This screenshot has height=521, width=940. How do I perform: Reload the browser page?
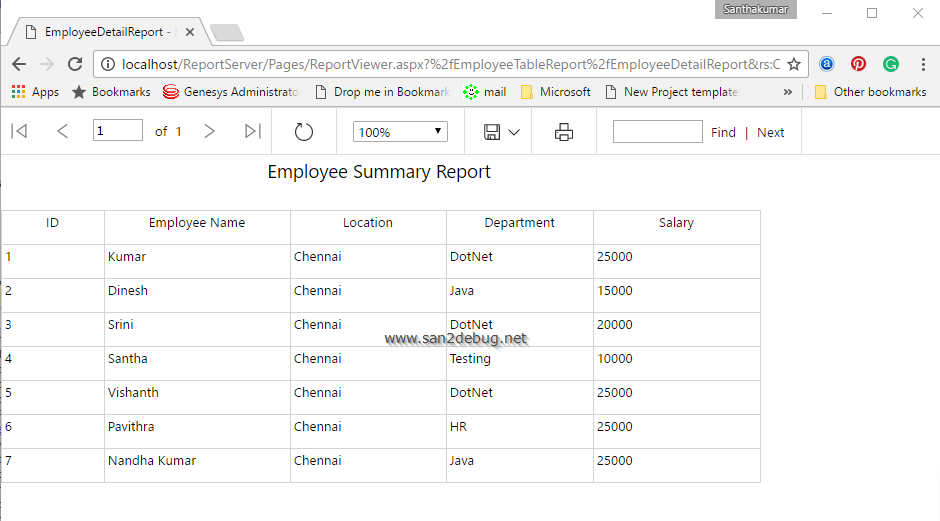coord(74,64)
